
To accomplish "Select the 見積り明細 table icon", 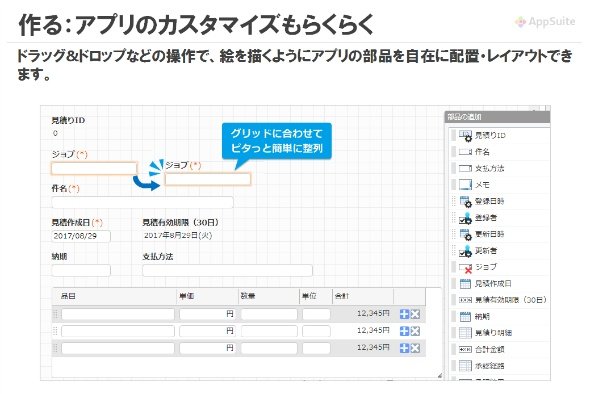I will (x=465, y=333).
